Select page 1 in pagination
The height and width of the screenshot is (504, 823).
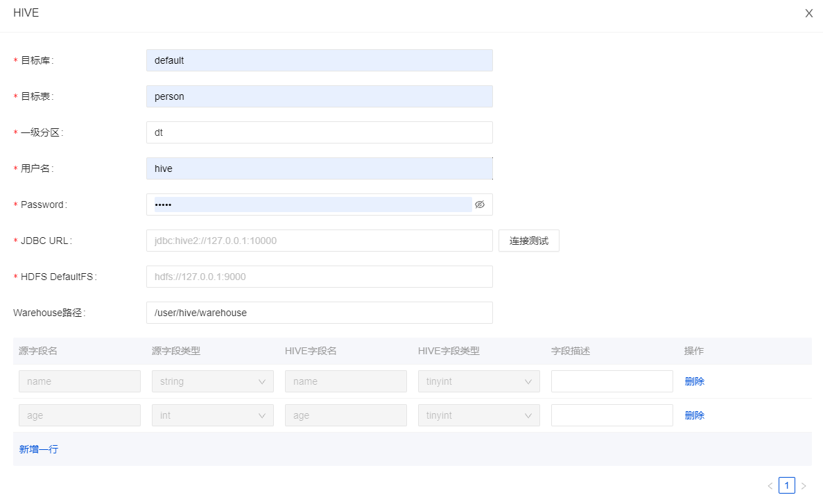tap(787, 486)
